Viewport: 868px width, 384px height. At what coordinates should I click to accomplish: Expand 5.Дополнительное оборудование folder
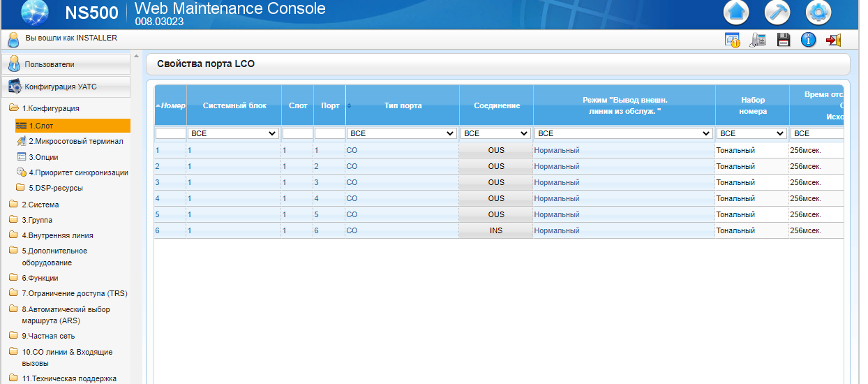point(13,251)
